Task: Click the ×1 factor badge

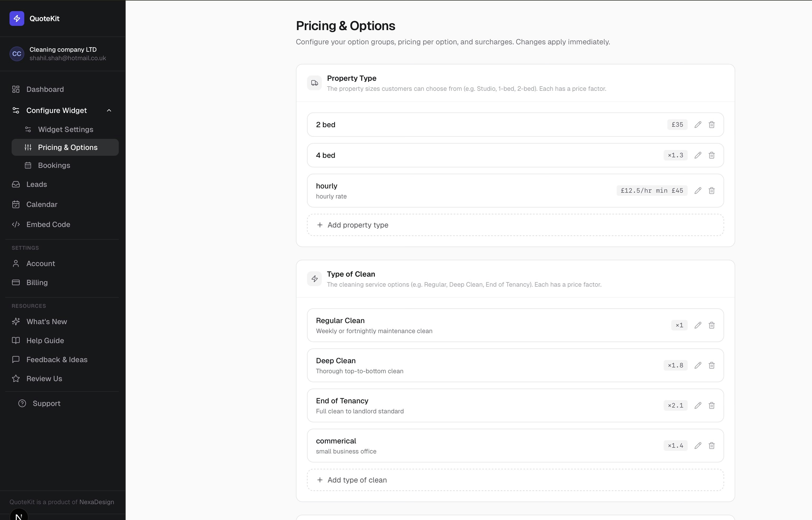Action: (x=679, y=325)
